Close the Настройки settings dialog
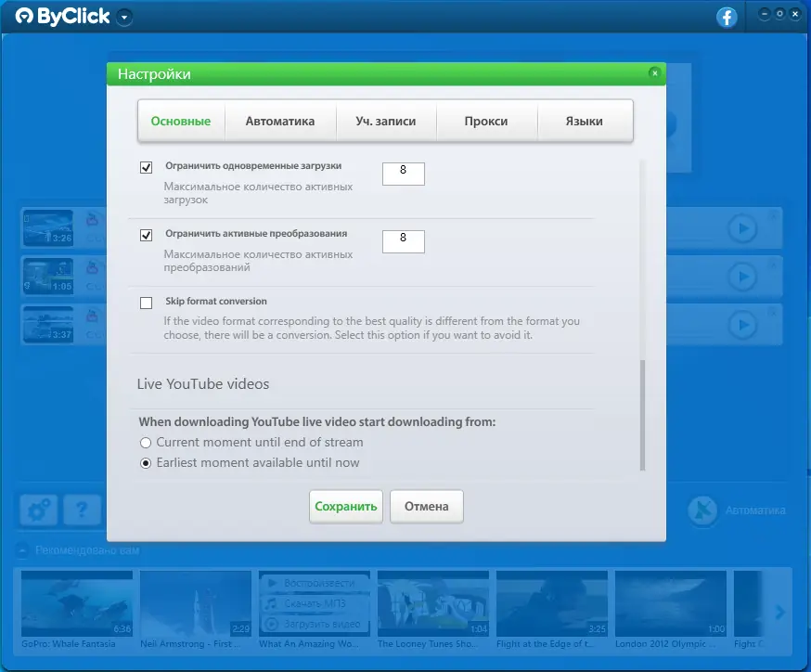 pyautogui.click(x=654, y=73)
